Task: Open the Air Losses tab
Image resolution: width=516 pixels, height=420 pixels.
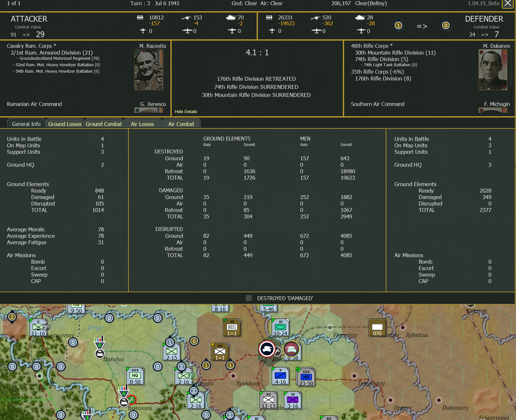Action: click(142, 124)
